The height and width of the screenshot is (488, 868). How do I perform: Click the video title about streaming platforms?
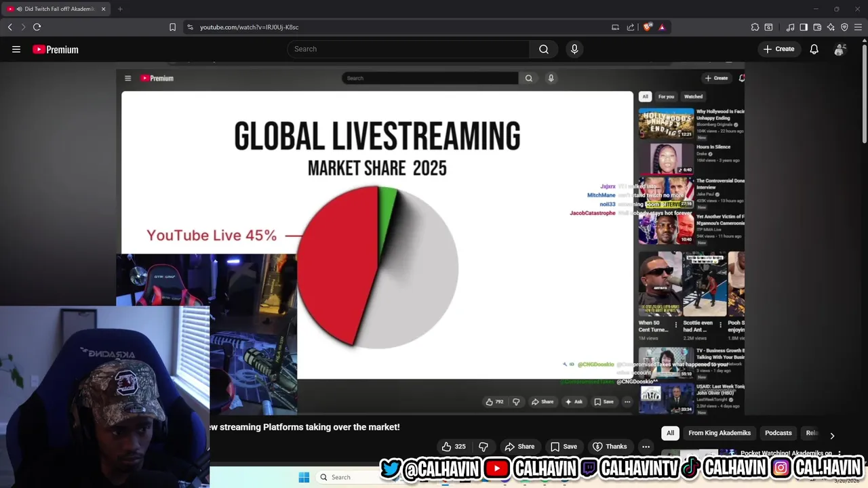point(305,427)
